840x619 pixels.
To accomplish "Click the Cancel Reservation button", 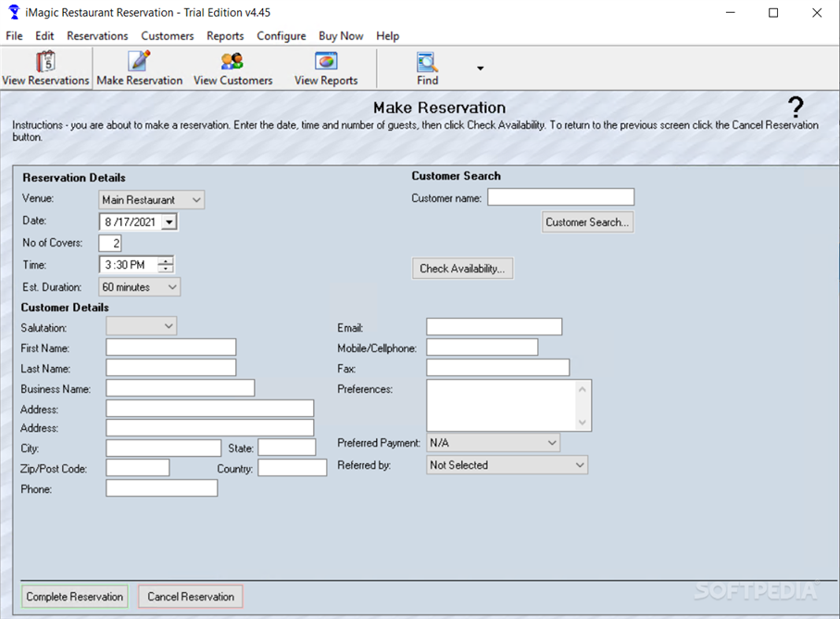I will pos(191,597).
